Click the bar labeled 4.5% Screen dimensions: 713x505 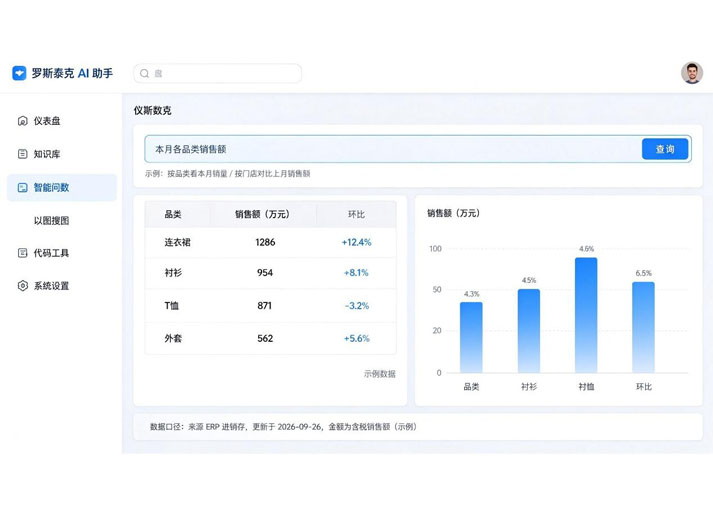(529, 331)
